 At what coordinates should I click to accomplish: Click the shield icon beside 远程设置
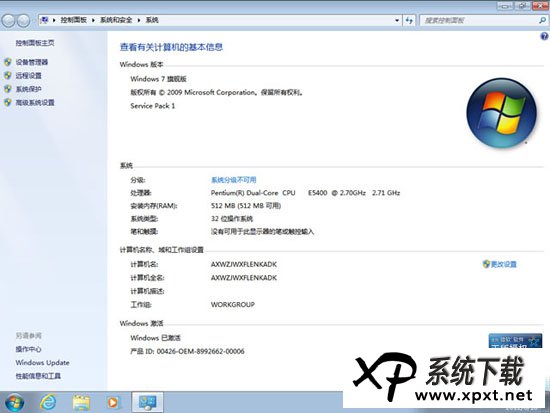pos(8,75)
